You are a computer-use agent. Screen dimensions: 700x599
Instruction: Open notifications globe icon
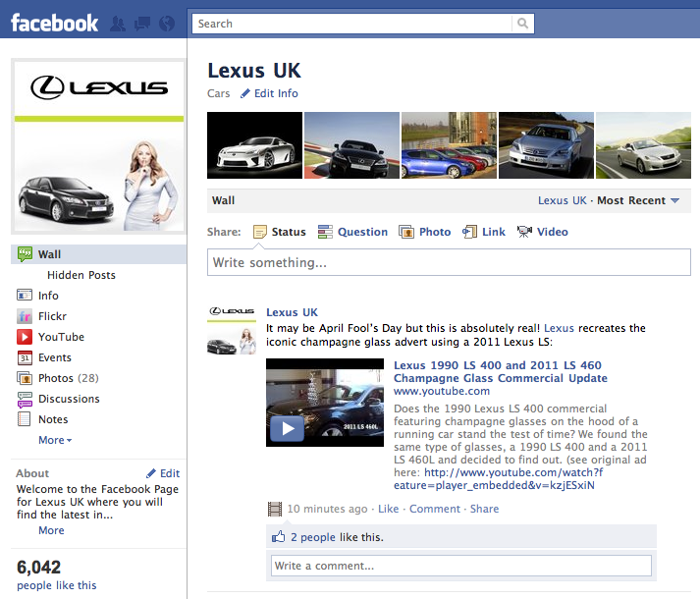tap(167, 24)
